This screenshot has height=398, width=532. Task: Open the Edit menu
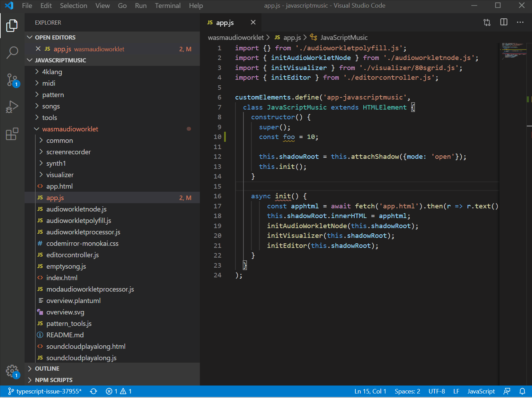[x=46, y=6]
